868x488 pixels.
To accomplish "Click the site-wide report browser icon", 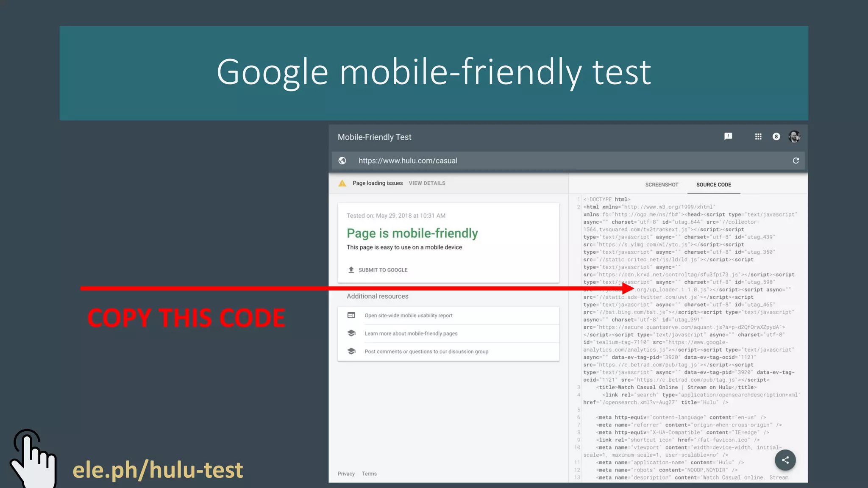I will pyautogui.click(x=351, y=315).
